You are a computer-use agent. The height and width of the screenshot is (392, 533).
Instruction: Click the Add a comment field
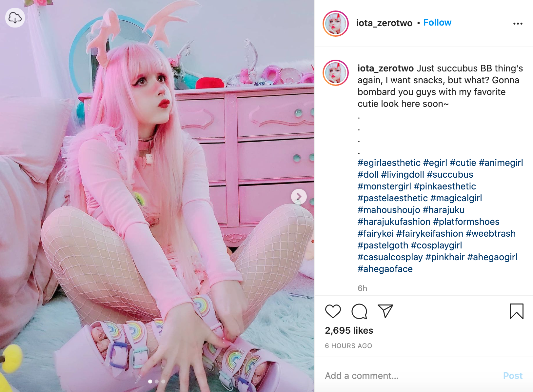coord(410,376)
